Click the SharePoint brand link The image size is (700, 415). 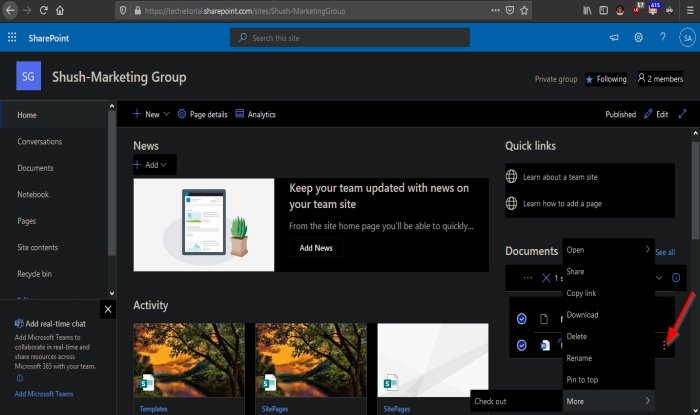point(49,38)
